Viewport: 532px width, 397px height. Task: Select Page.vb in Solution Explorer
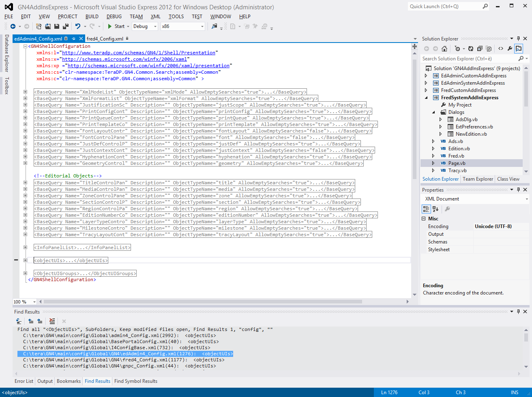click(x=457, y=163)
